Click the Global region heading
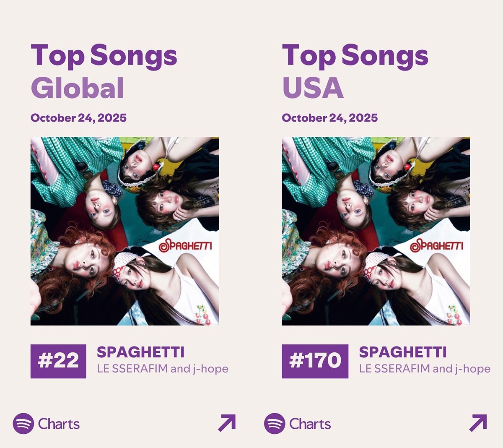 [x=78, y=88]
